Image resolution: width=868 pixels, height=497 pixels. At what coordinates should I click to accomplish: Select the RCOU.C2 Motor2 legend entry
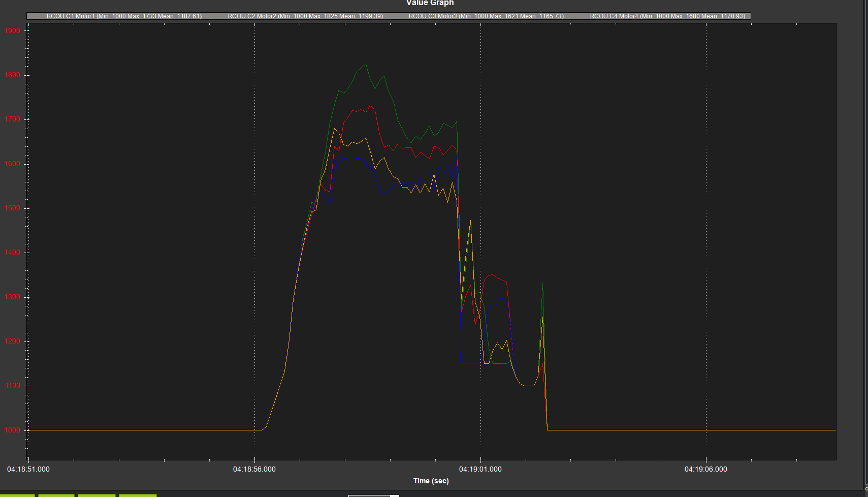tap(296, 16)
